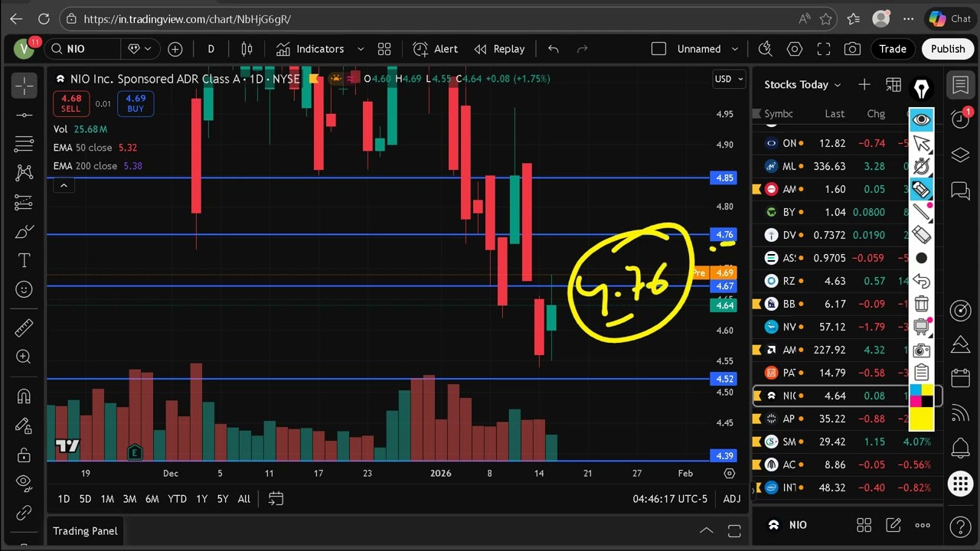Screen dimensions: 980x551
Task: Select the brush drawing tool
Action: [x=24, y=232]
